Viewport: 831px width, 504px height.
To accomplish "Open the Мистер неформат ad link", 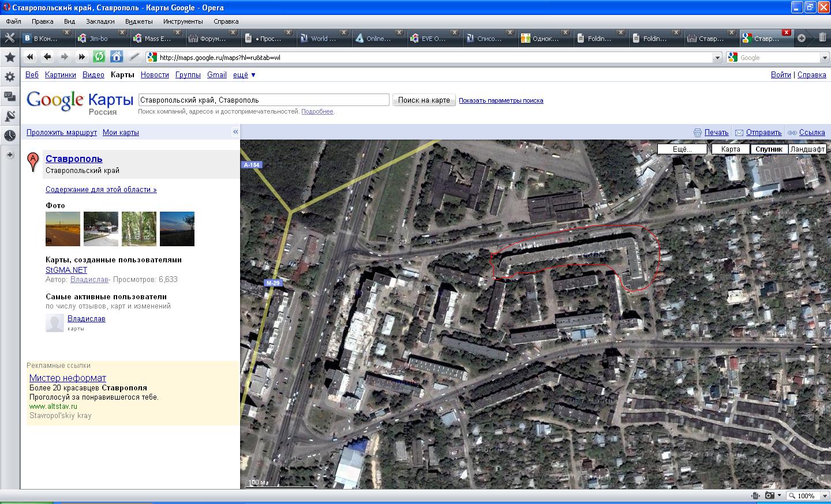I will (68, 378).
